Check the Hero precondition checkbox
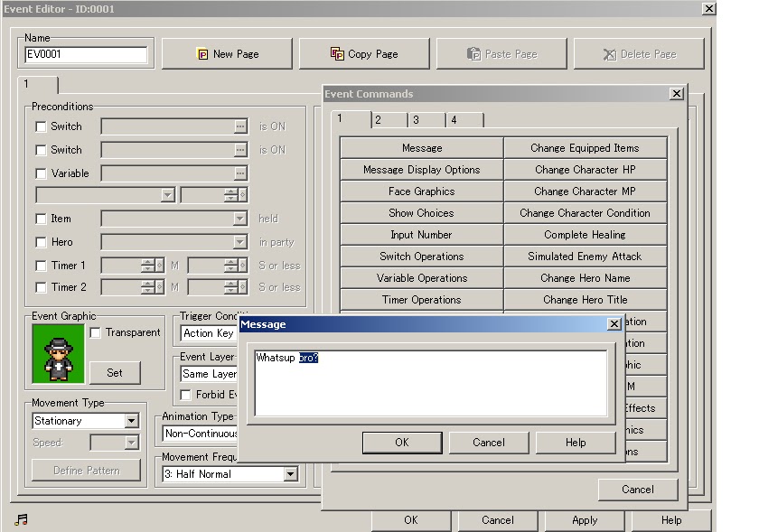The image size is (759, 532). [42, 242]
